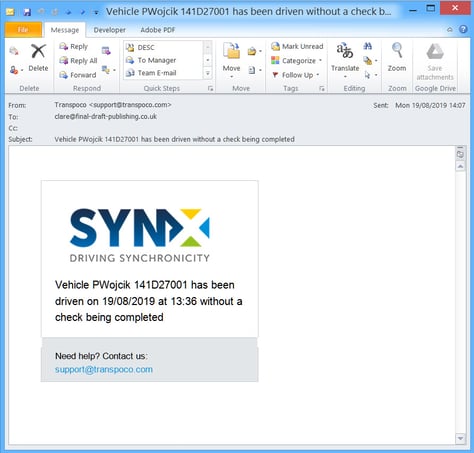Open the Rules dropdown in Move group

point(254,51)
